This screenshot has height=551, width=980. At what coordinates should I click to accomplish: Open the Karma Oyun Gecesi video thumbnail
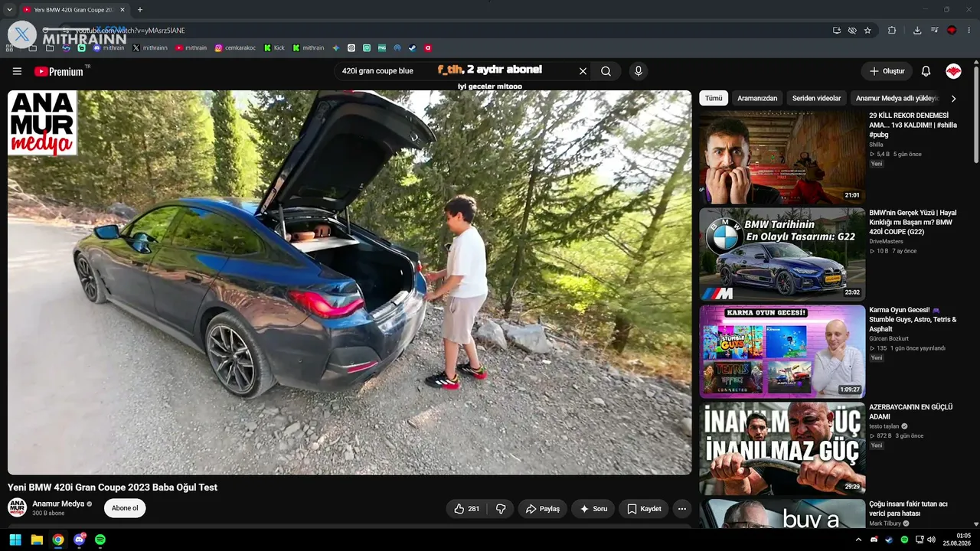(782, 351)
